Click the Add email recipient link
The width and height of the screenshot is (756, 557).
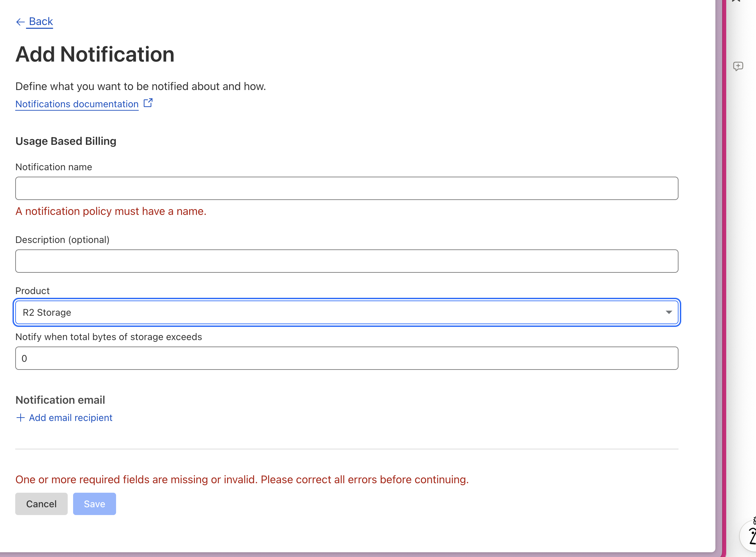point(70,417)
